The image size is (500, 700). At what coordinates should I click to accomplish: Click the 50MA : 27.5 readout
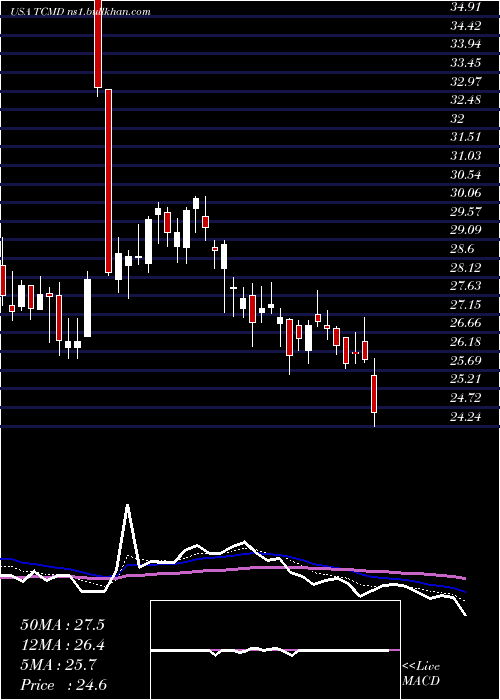[62, 625]
